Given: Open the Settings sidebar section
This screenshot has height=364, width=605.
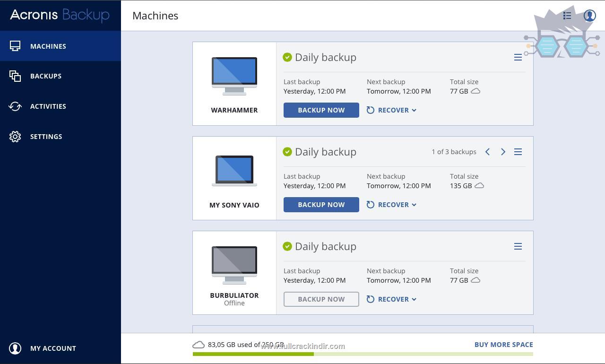Looking at the screenshot, I should 60,137.
